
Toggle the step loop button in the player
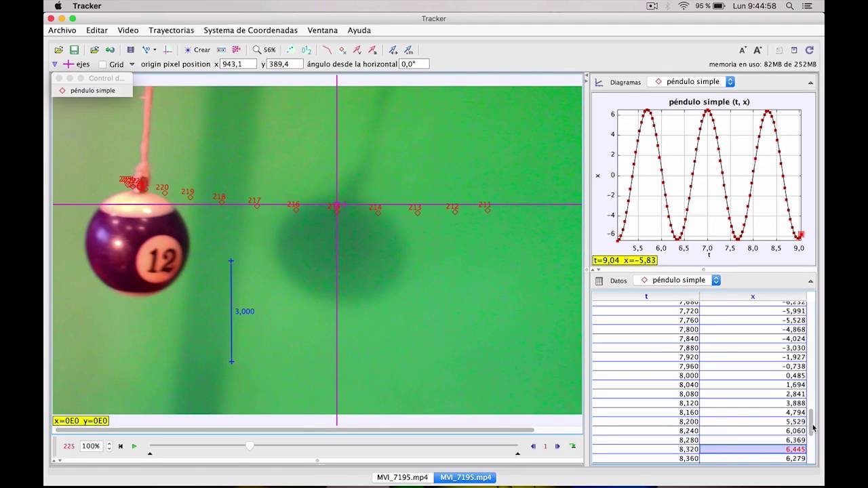click(x=573, y=446)
